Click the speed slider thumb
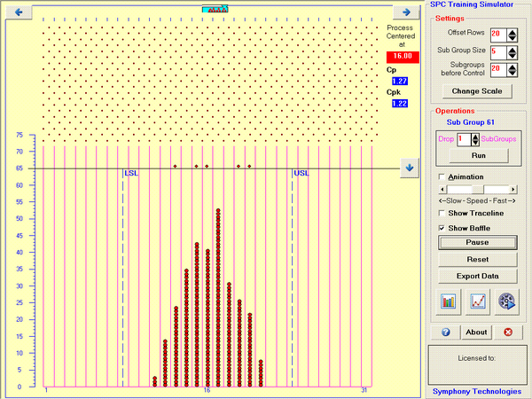The height and width of the screenshot is (399, 532). pos(478,190)
